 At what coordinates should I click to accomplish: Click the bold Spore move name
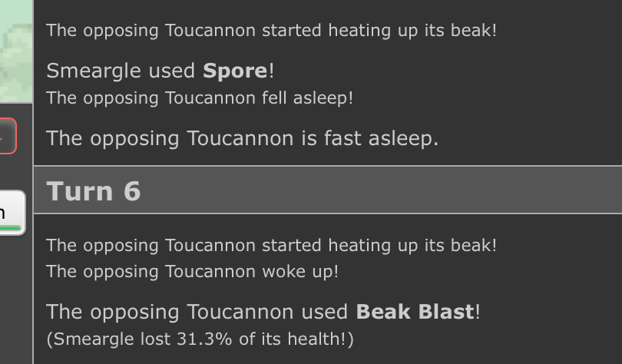tap(236, 71)
